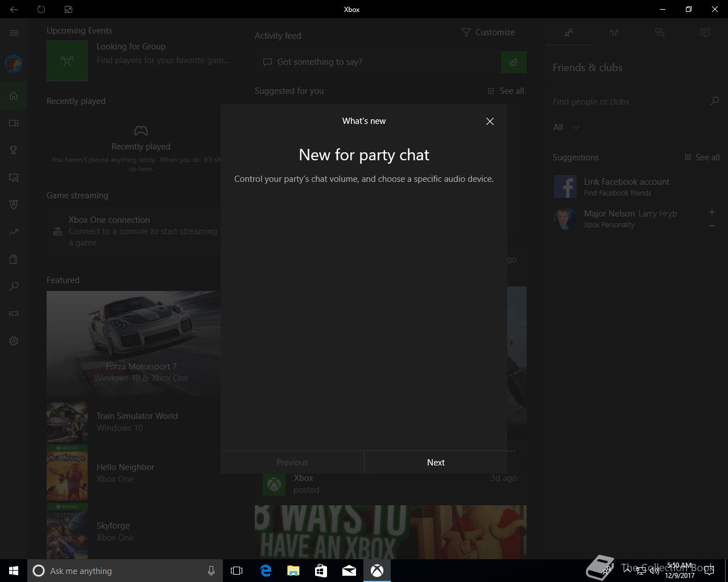Open profile avatar in sidebar
Screen dimensions: 728x582
[x=14, y=64]
